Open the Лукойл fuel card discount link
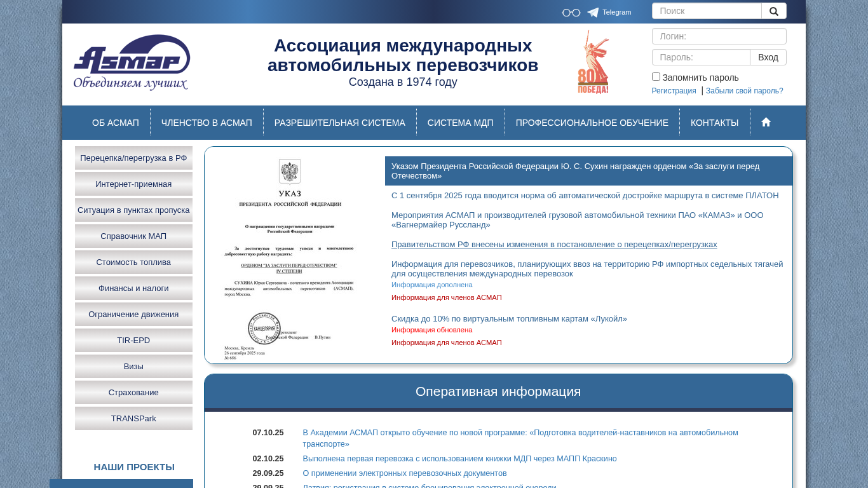Screen dimensions: 868x488 coord(509,319)
